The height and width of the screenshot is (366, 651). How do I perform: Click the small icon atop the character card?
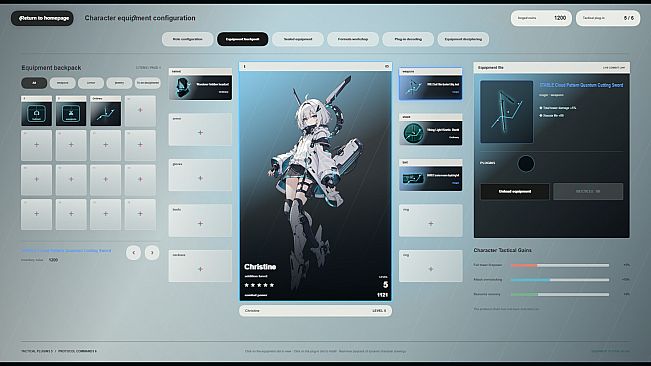tap(387, 66)
